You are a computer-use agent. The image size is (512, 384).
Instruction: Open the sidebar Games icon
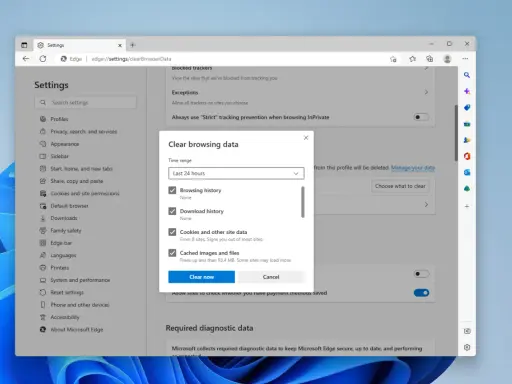click(x=467, y=140)
